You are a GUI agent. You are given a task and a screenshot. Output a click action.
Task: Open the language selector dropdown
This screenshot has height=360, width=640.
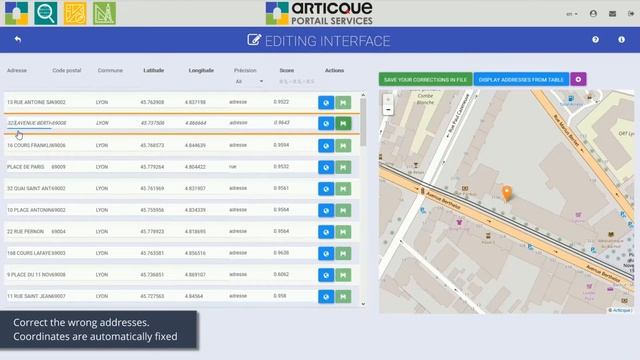pyautogui.click(x=572, y=14)
